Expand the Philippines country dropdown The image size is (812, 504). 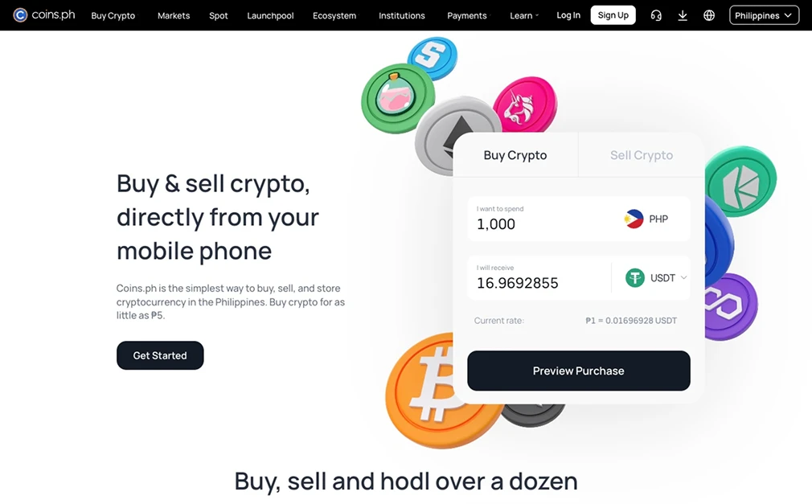[x=764, y=15]
